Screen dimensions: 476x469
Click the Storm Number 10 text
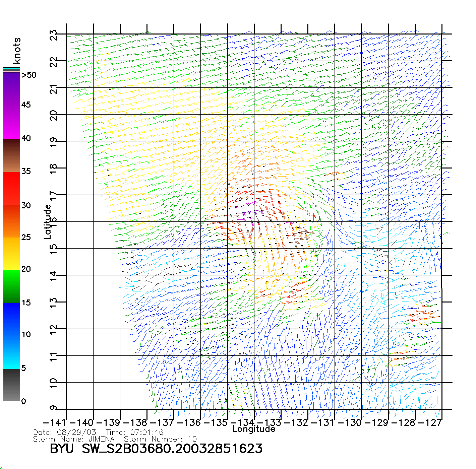(x=160, y=439)
